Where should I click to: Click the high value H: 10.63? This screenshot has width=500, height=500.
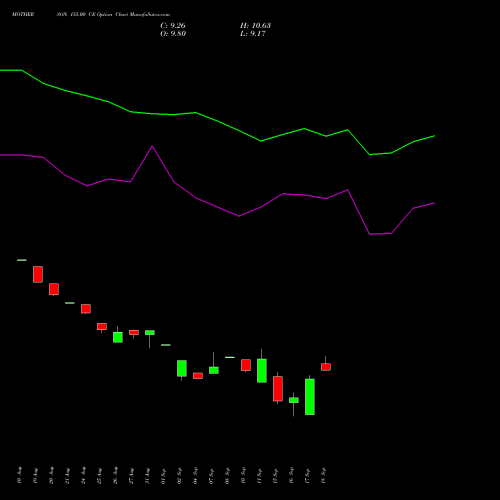tap(255, 26)
